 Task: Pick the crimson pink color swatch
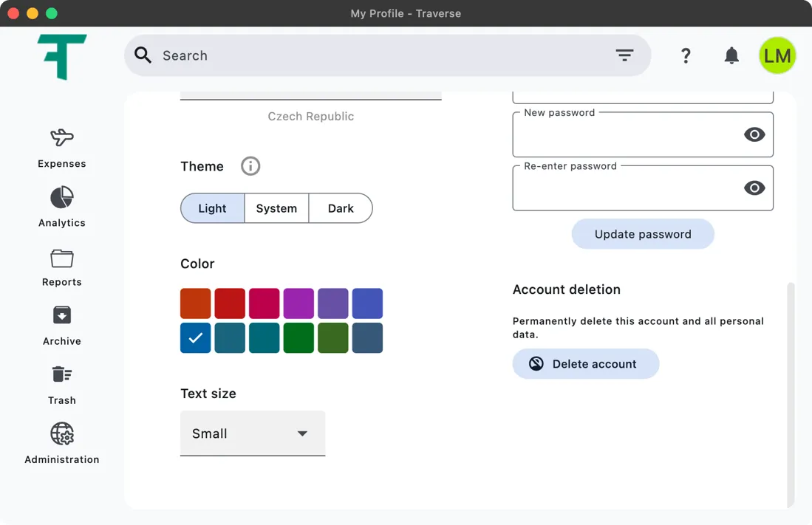(x=264, y=303)
